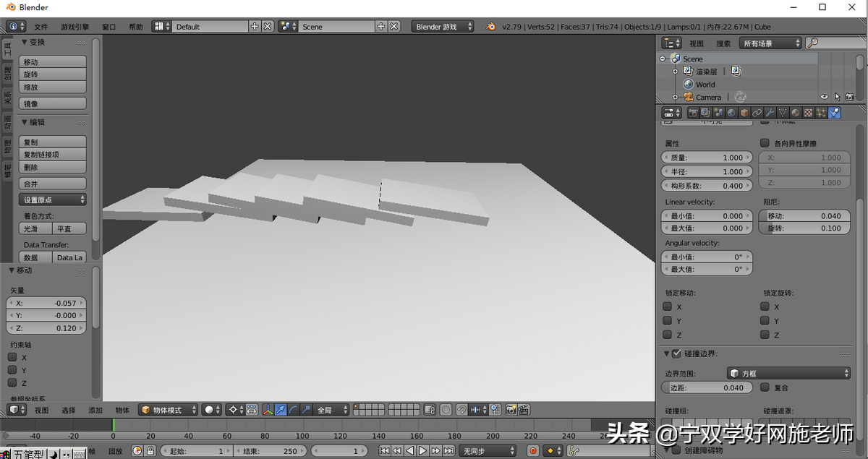Open the 3D View Add menu
Image resolution: width=868 pixels, height=459 pixels.
pyautogui.click(x=95, y=410)
